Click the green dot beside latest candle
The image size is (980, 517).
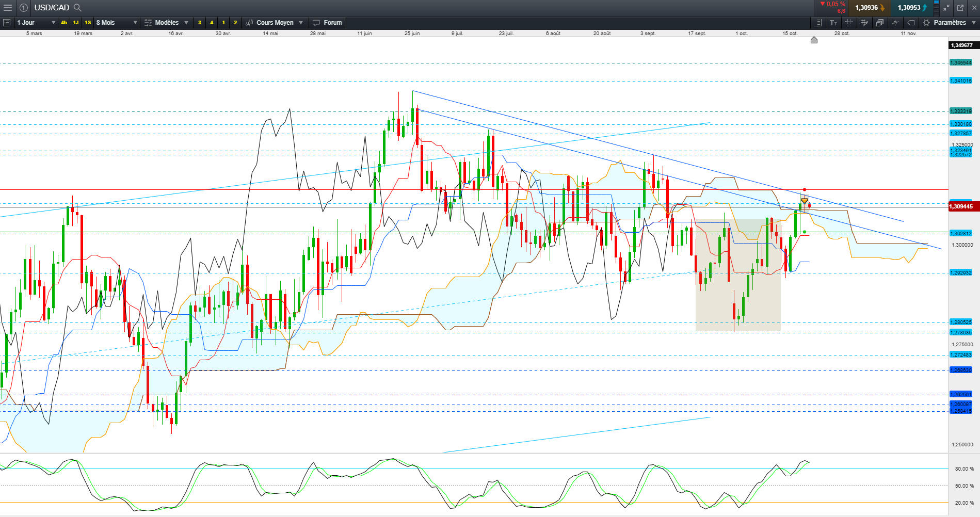click(805, 232)
